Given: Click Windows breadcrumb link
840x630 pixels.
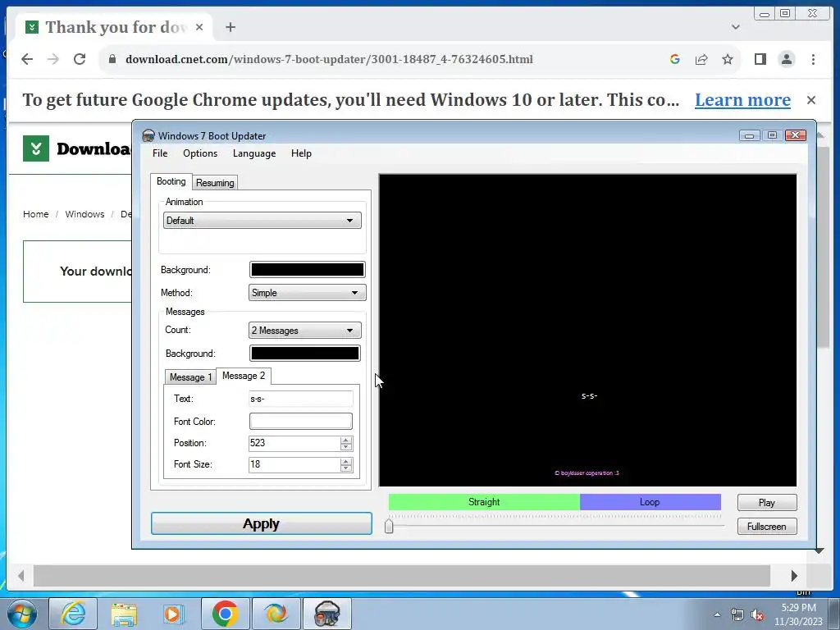Looking at the screenshot, I should pos(84,214).
